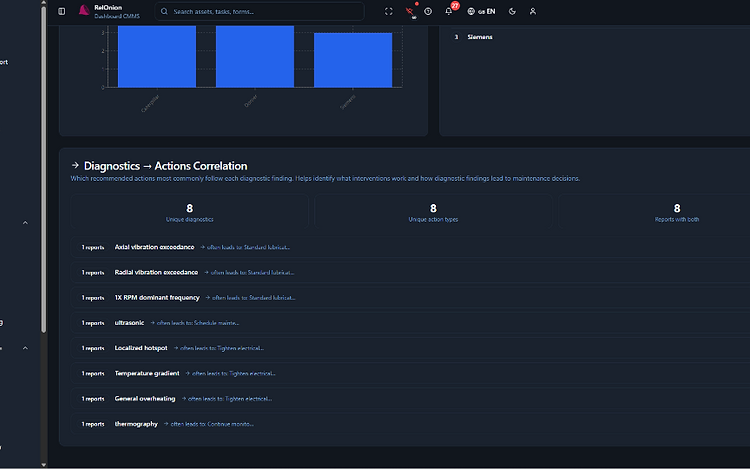Click the Unique action types stat card
This screenshot has width=750, height=469.
[x=433, y=212]
